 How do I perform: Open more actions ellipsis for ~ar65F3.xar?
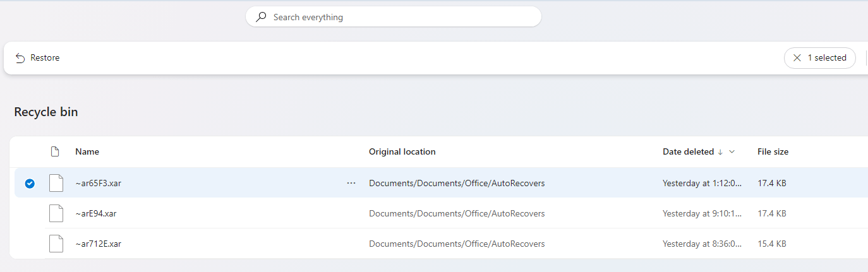point(351,183)
